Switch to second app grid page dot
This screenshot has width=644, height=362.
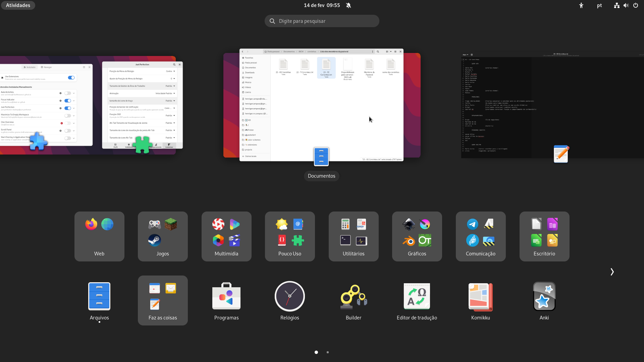[328, 352]
